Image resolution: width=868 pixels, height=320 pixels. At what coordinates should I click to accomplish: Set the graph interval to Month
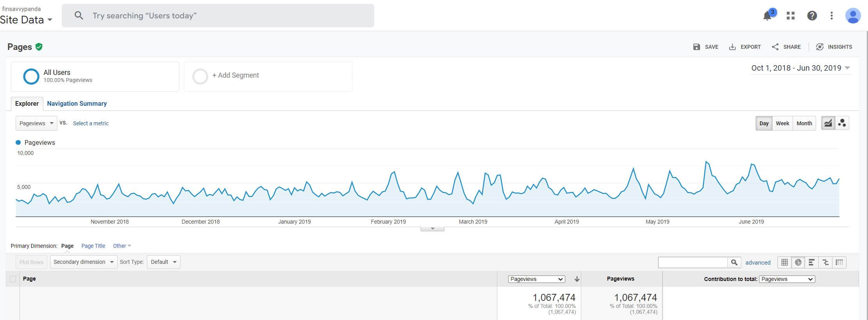coord(804,123)
